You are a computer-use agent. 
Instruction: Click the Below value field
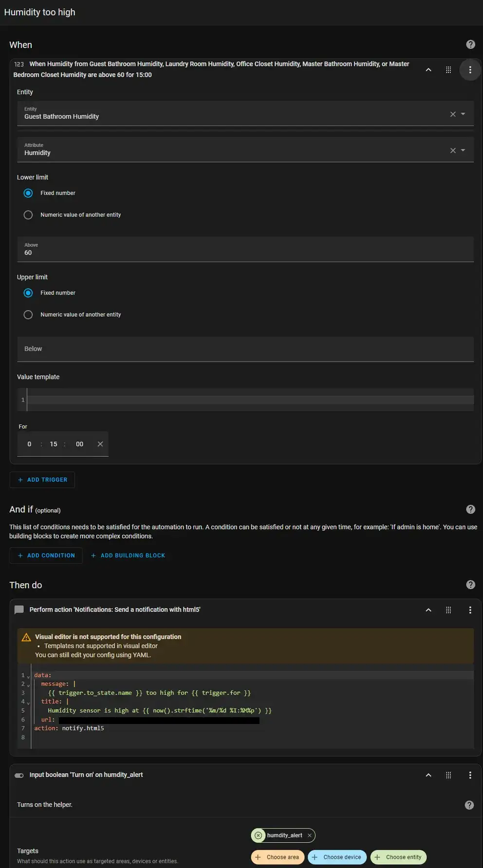[x=245, y=349]
